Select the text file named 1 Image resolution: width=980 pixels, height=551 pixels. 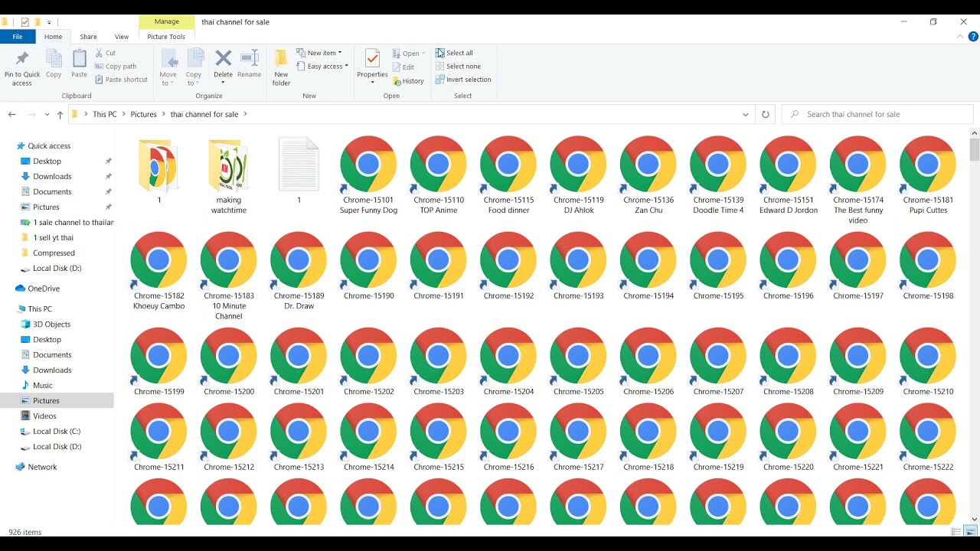click(299, 170)
